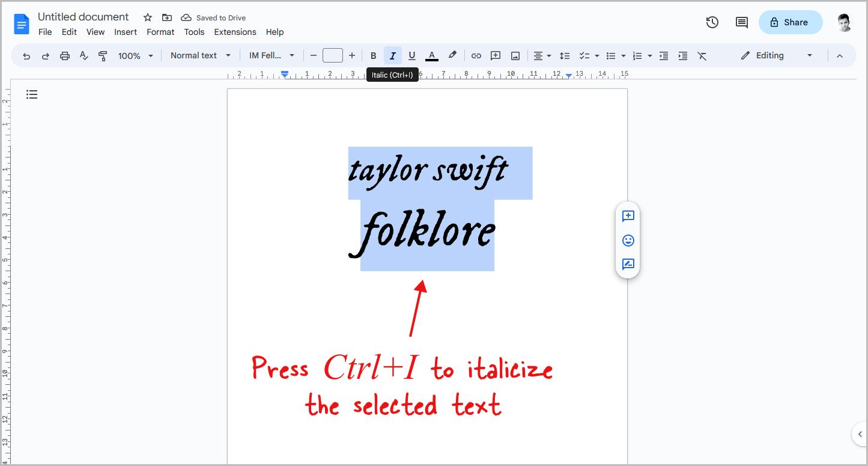
Task: Print the document with printer icon
Action: (65, 56)
